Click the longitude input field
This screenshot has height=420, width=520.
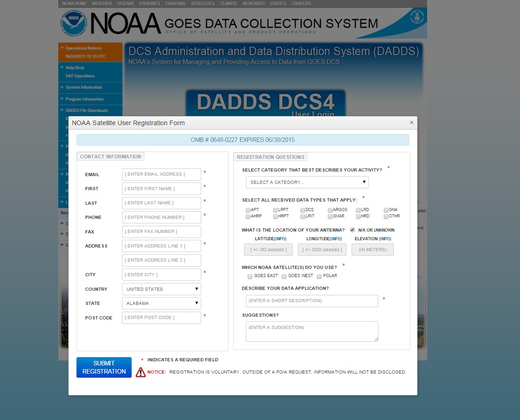coord(322,250)
